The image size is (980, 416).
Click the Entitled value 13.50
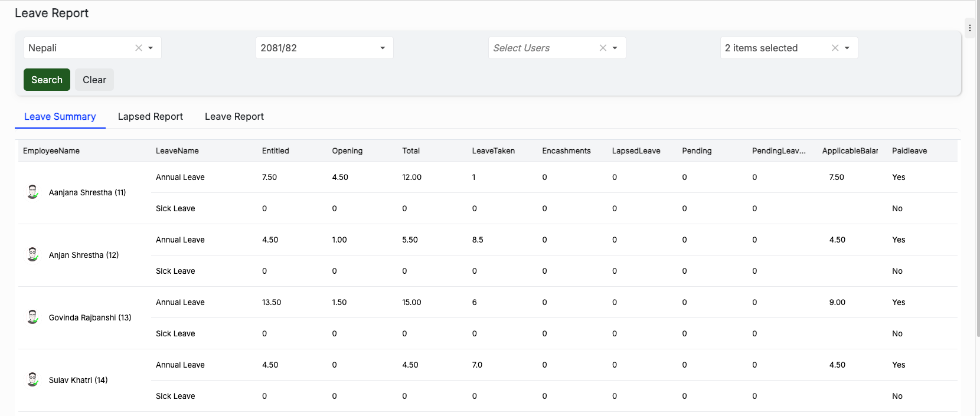pos(272,302)
